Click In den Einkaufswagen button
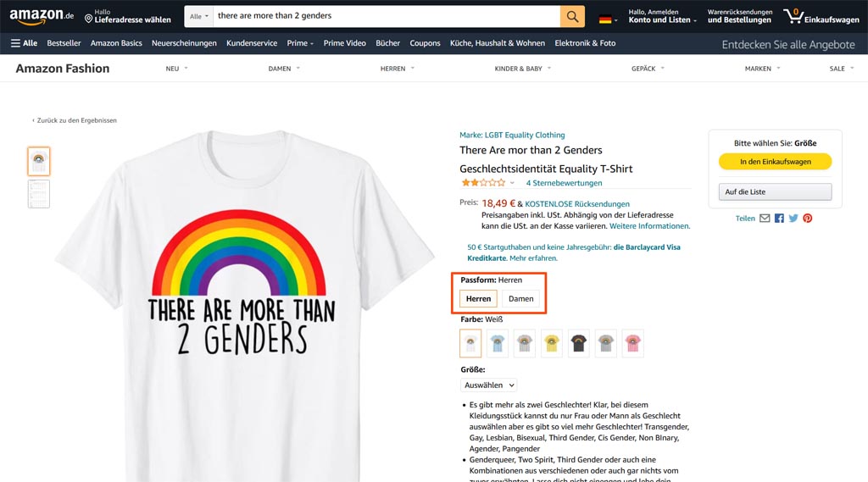The image size is (868, 482). click(775, 162)
